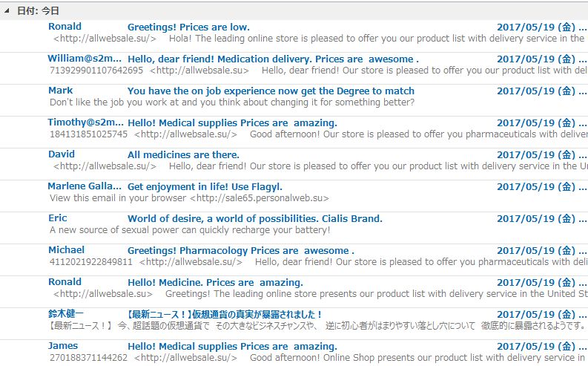Open the Cialis Brand email subject
Viewport: 588px width, 366px height.
click(x=254, y=219)
